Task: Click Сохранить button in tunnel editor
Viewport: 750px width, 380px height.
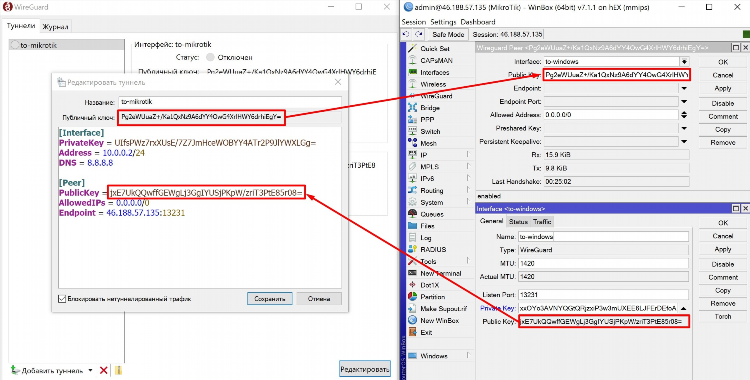Action: [x=270, y=299]
